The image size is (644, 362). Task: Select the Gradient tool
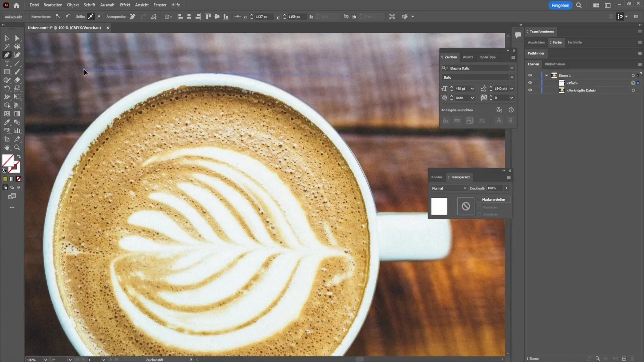[17, 114]
